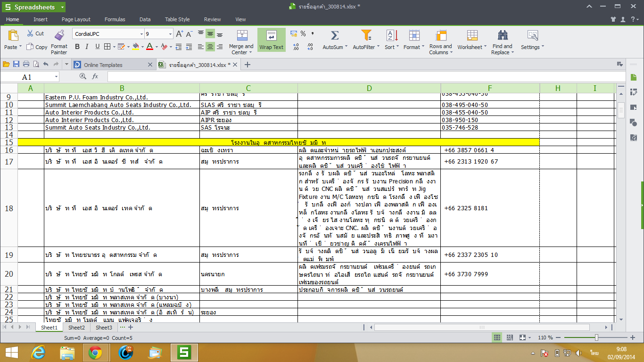
Task: Open the Formulas ribbon tab
Action: (115, 19)
